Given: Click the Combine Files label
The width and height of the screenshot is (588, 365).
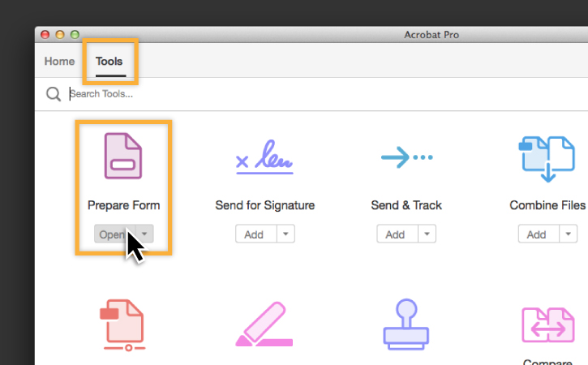Looking at the screenshot, I should 547,205.
